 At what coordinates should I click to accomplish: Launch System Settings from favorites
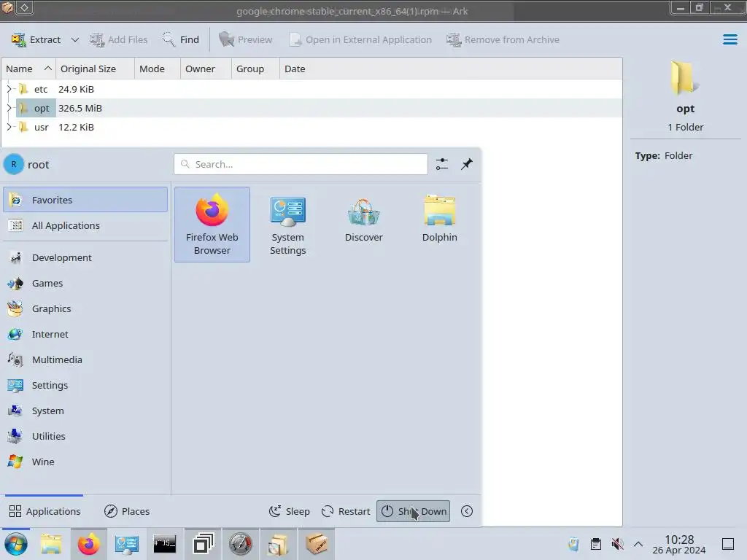[x=287, y=225]
